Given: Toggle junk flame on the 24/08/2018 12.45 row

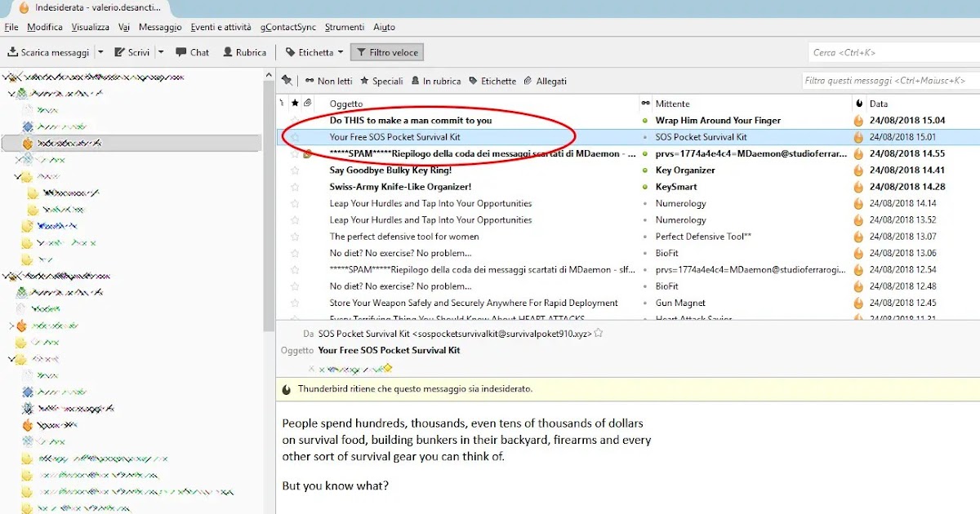Looking at the screenshot, I should click(x=858, y=303).
